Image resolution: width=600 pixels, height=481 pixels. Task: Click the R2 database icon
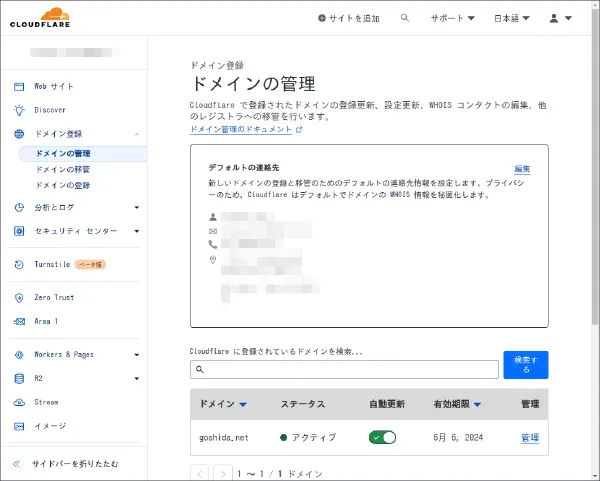(19, 378)
